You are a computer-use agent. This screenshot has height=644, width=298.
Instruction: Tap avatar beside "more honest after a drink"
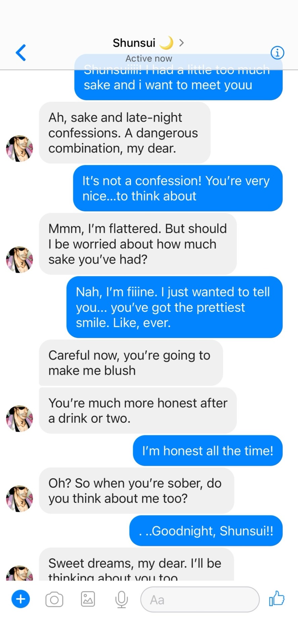19,418
